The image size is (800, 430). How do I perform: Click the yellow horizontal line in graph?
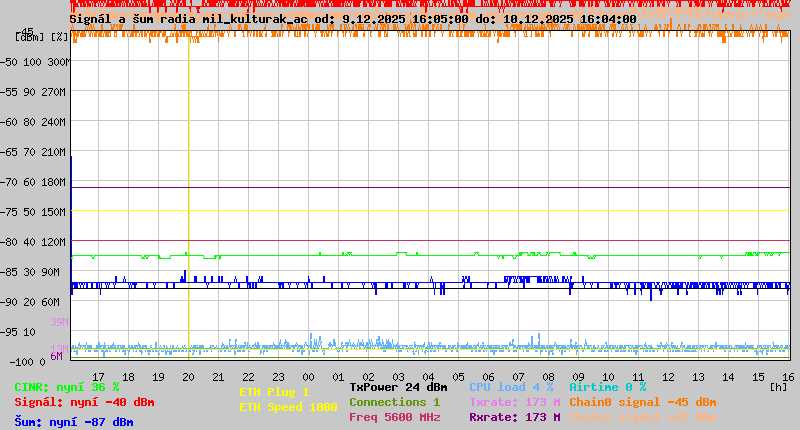coord(430,210)
